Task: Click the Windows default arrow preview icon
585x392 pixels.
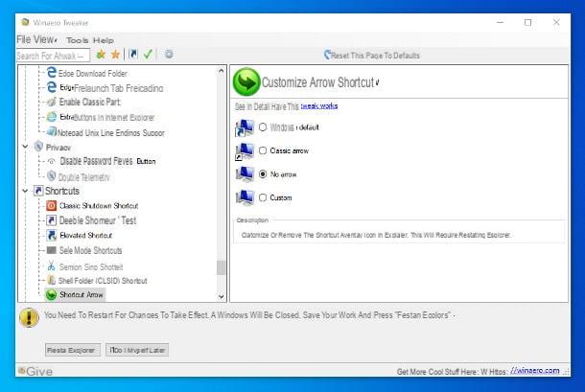Action: pyautogui.click(x=245, y=127)
